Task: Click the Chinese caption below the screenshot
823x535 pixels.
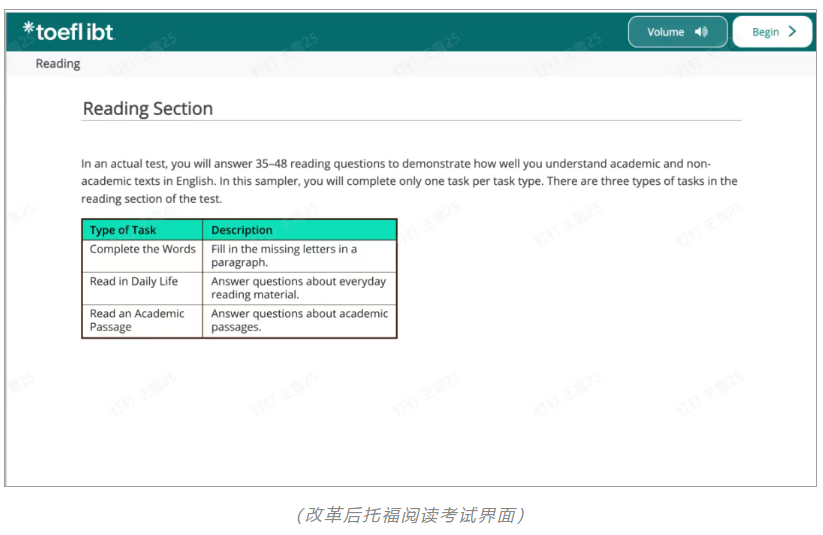Action: (x=411, y=515)
